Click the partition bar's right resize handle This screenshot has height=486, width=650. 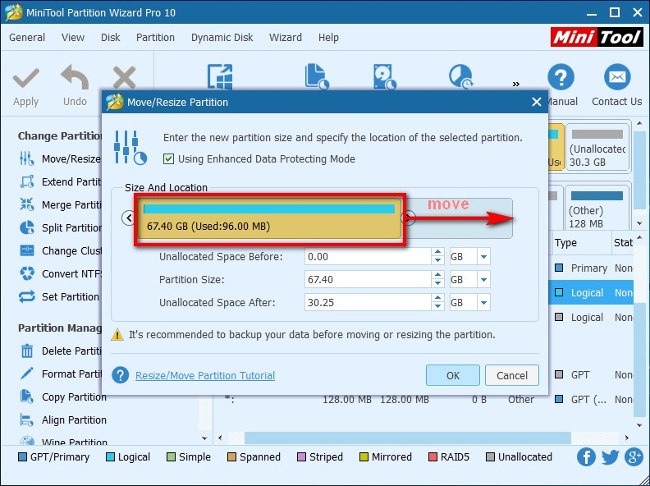tap(408, 217)
